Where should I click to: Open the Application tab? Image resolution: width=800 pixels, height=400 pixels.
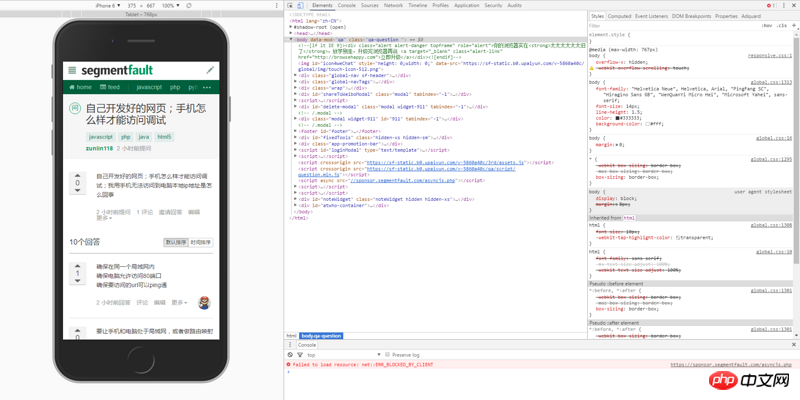point(467,5)
